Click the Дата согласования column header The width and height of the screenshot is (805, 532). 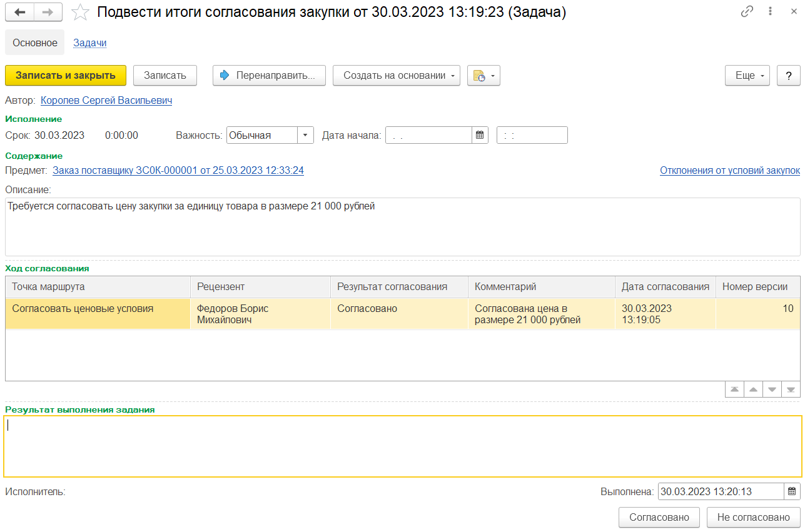pos(666,287)
